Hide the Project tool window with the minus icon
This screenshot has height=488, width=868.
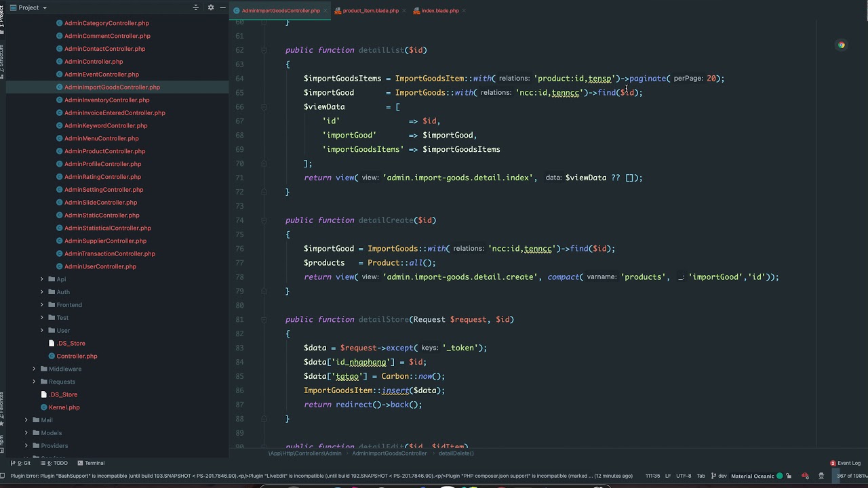222,7
